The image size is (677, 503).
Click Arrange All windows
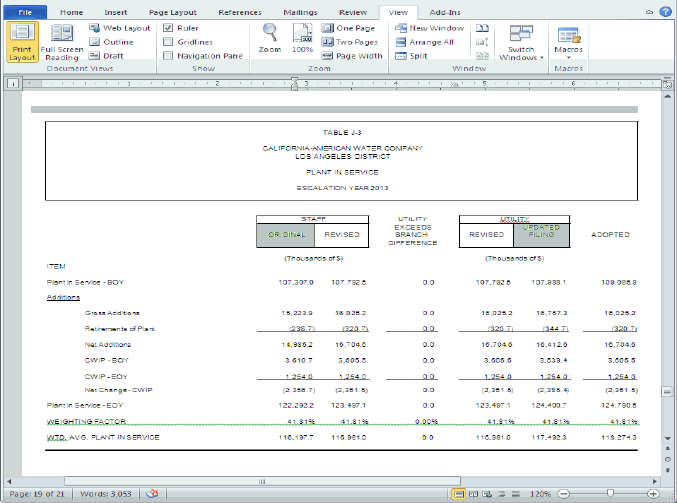click(x=430, y=42)
